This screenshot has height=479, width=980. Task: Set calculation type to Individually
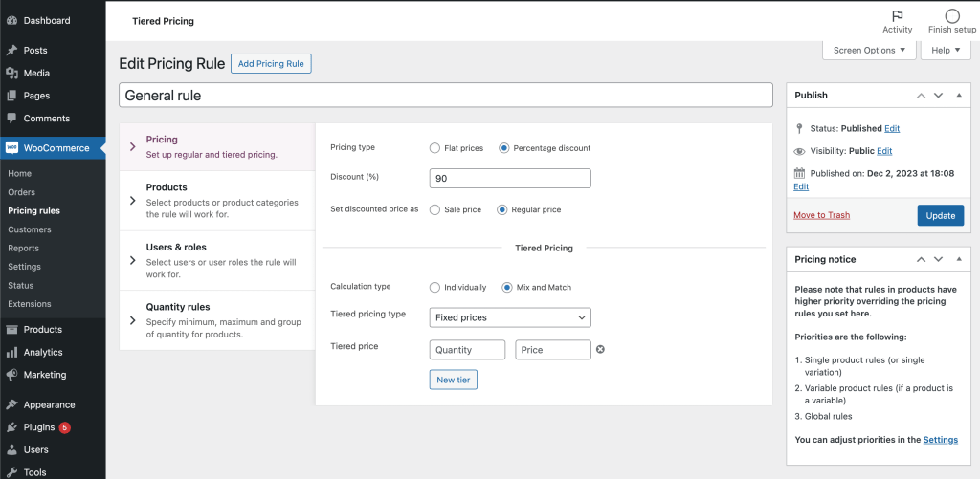click(435, 287)
